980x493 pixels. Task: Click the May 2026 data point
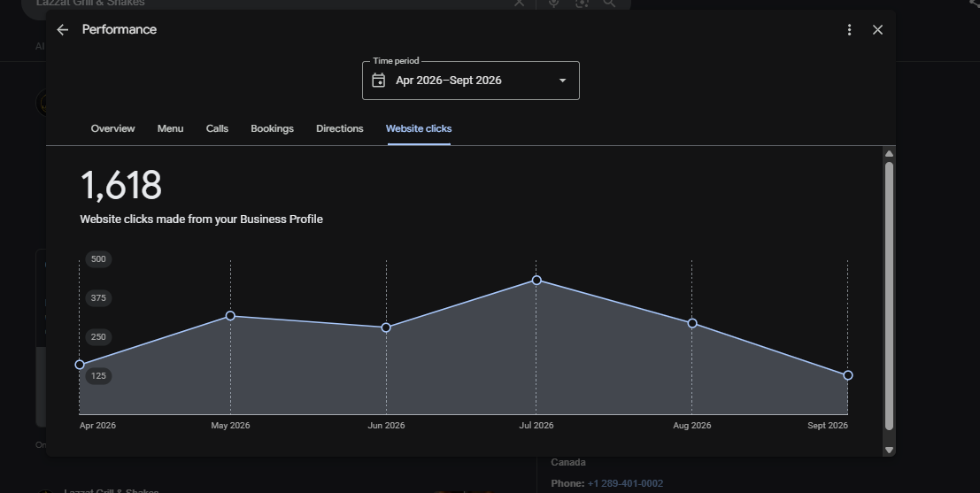tap(230, 316)
